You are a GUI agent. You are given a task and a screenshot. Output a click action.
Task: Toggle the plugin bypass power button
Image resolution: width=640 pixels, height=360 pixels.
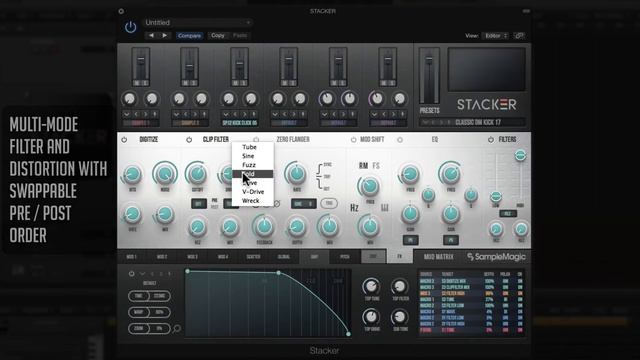click(x=130, y=27)
